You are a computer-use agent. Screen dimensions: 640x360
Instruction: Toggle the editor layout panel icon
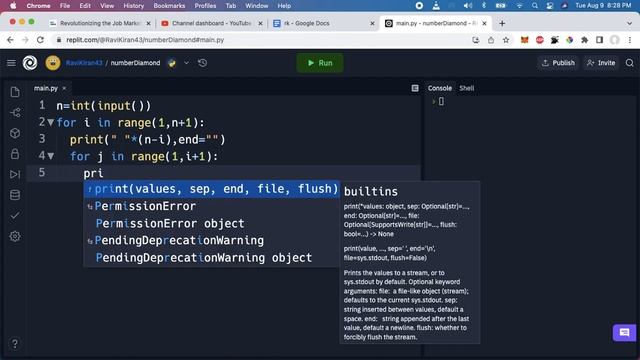pyautogui.click(x=415, y=88)
